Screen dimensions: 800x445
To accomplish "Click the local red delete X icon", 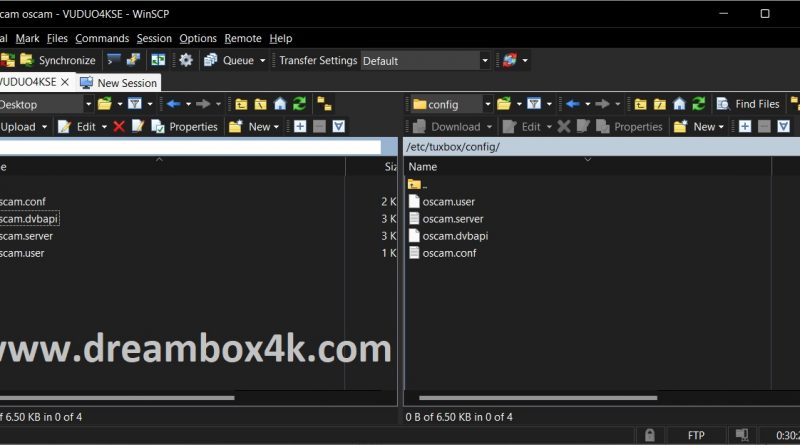I will tap(119, 127).
